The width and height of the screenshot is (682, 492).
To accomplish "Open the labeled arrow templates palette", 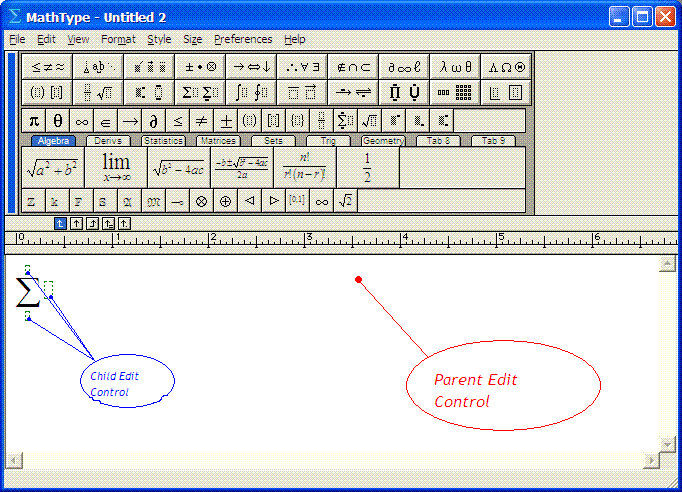I will point(353,92).
